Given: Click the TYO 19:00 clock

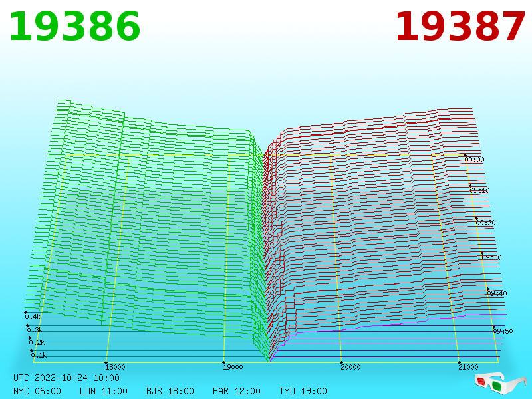Looking at the screenshot, I should tap(303, 391).
